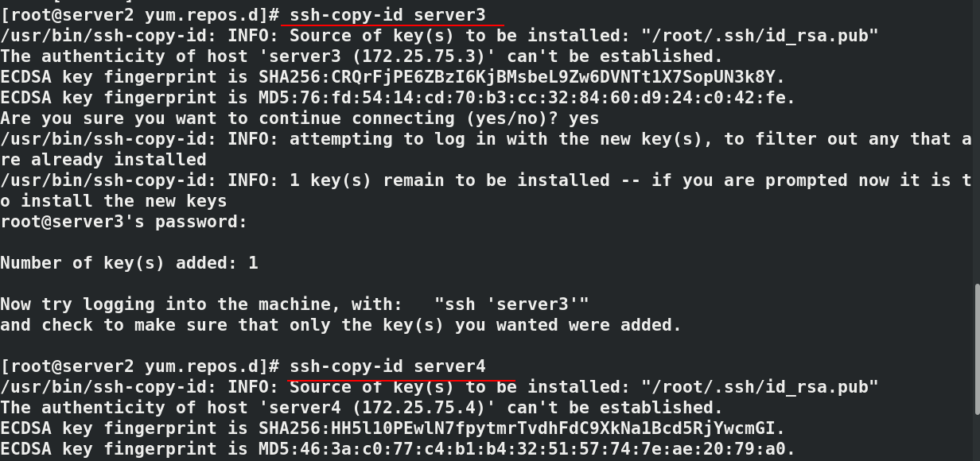Click the "and check to make sure" line

point(341,324)
